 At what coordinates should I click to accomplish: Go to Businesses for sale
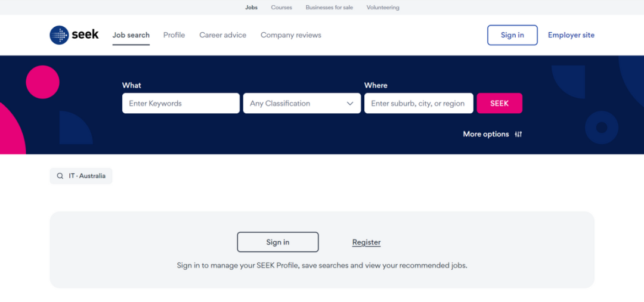click(x=329, y=7)
